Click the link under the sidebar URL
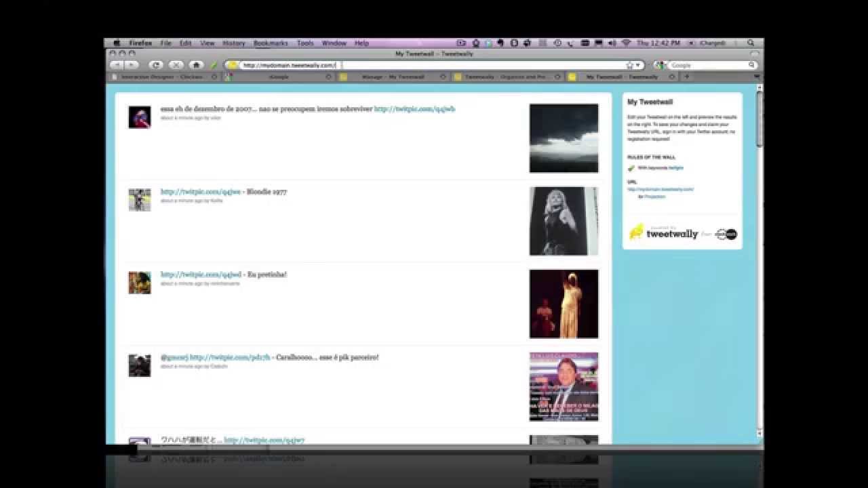 [x=654, y=197]
